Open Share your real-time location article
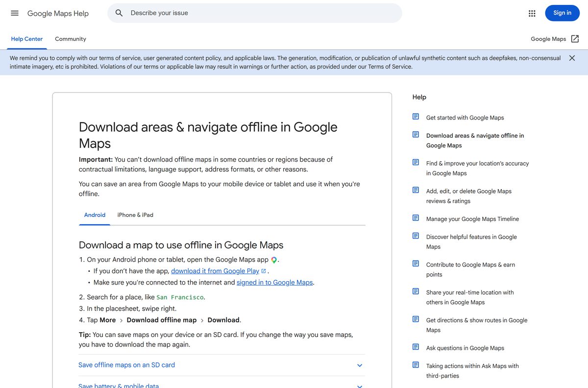Viewport: 588px width, 388px height. (470, 297)
